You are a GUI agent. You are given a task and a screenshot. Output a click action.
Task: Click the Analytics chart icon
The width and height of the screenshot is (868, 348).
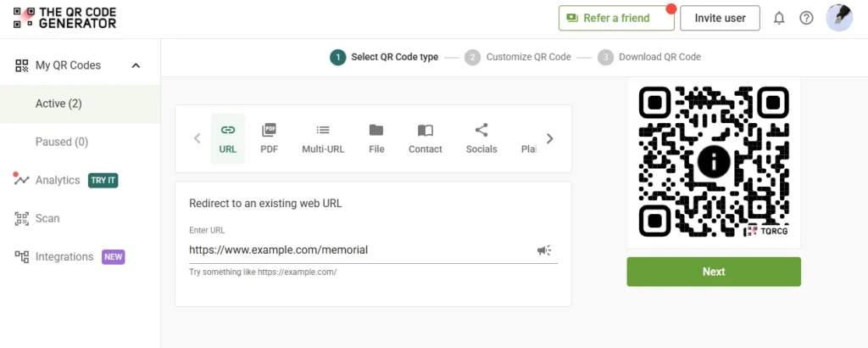coord(21,180)
